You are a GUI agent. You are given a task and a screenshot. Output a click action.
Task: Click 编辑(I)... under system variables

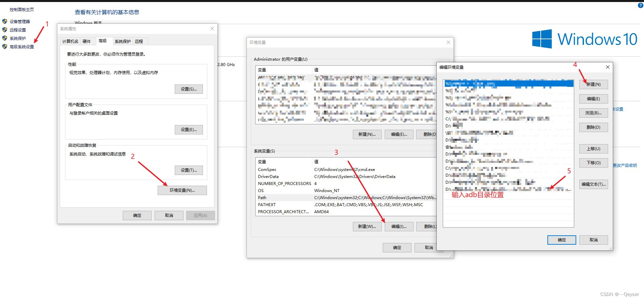point(399,227)
